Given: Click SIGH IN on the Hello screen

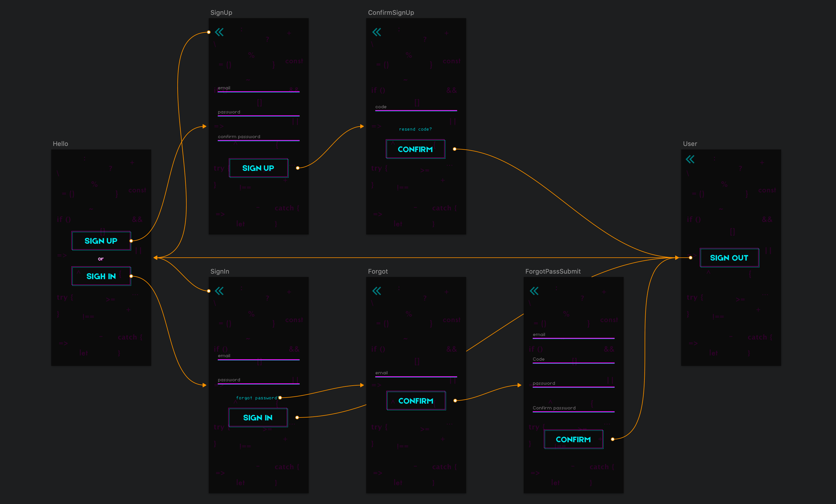Looking at the screenshot, I should [x=101, y=277].
